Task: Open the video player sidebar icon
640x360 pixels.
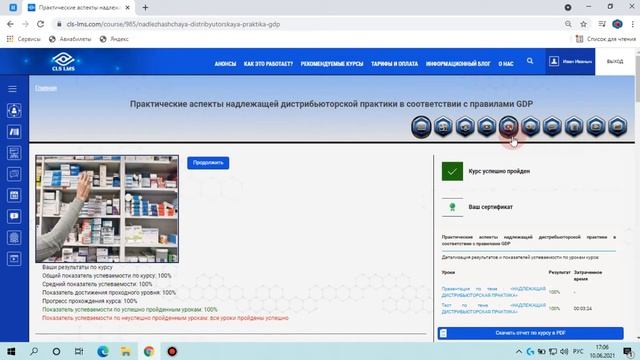Action: pos(14,259)
